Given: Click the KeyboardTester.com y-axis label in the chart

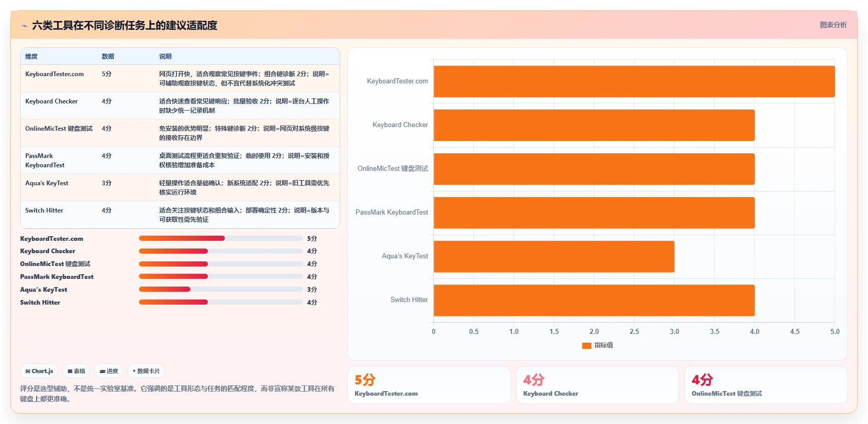Looking at the screenshot, I should (x=397, y=81).
